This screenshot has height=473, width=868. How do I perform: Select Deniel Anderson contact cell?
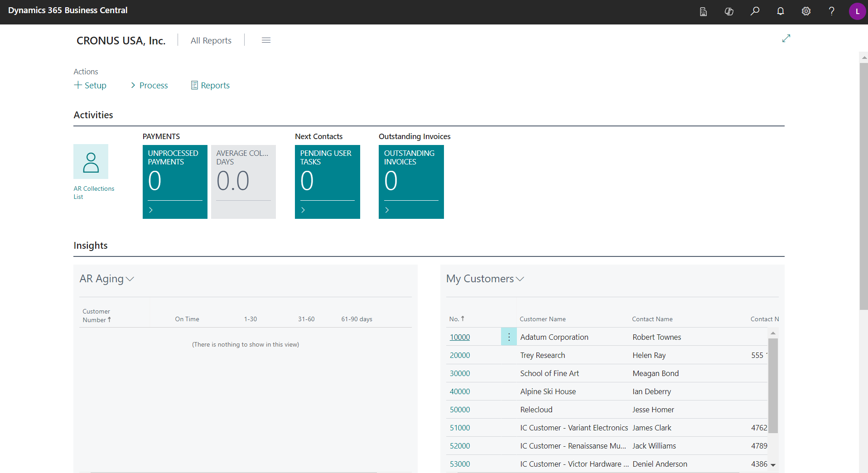[x=660, y=464]
